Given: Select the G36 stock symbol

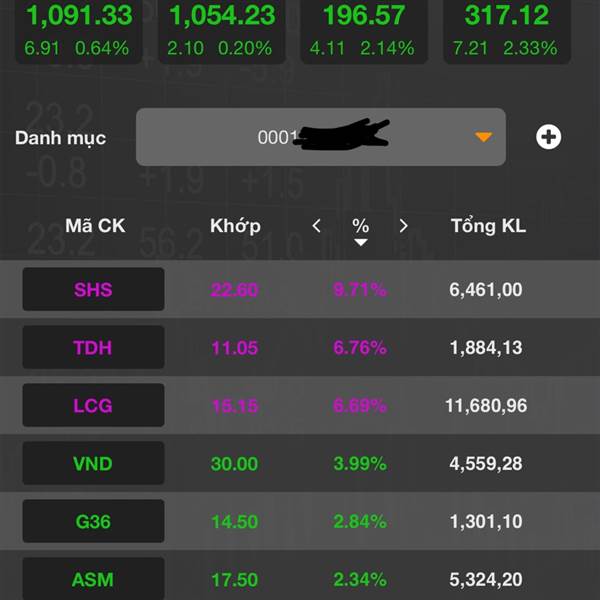Looking at the screenshot, I should [x=93, y=521].
